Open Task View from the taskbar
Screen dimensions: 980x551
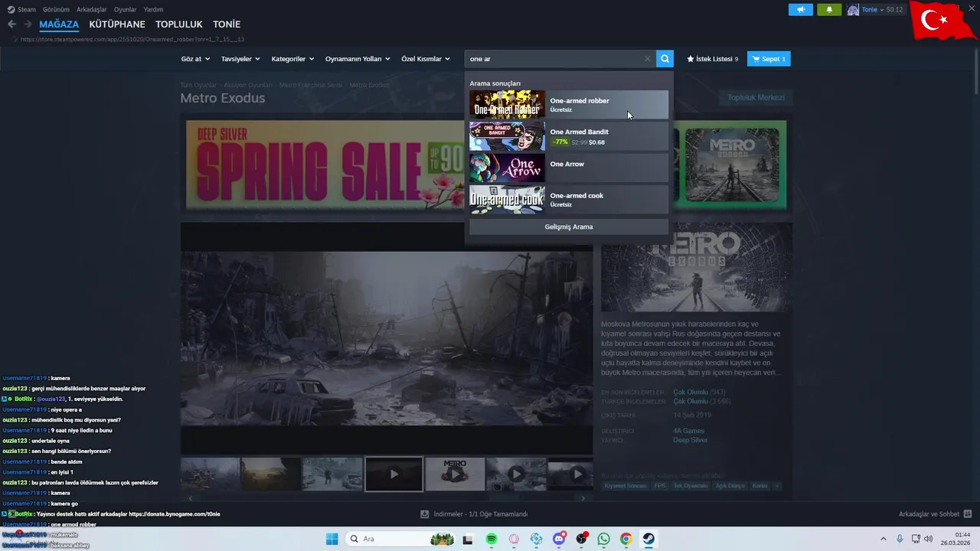(468, 539)
